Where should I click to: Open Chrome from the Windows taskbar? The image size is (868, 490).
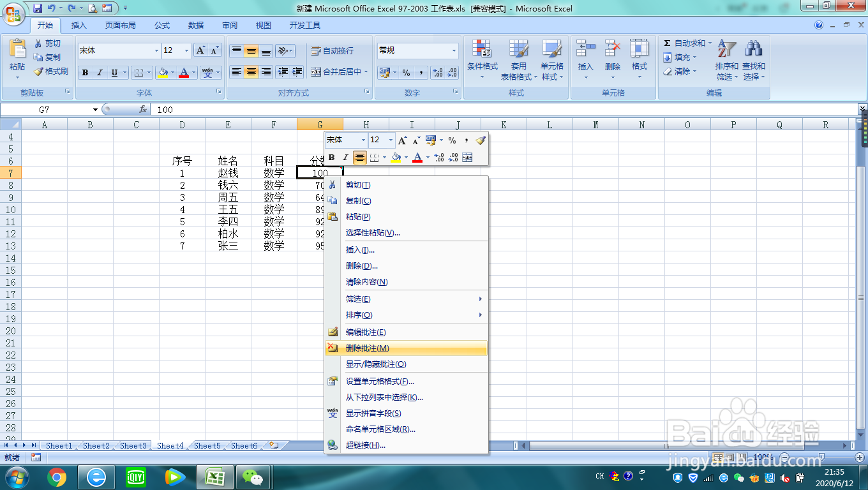[x=56, y=477]
